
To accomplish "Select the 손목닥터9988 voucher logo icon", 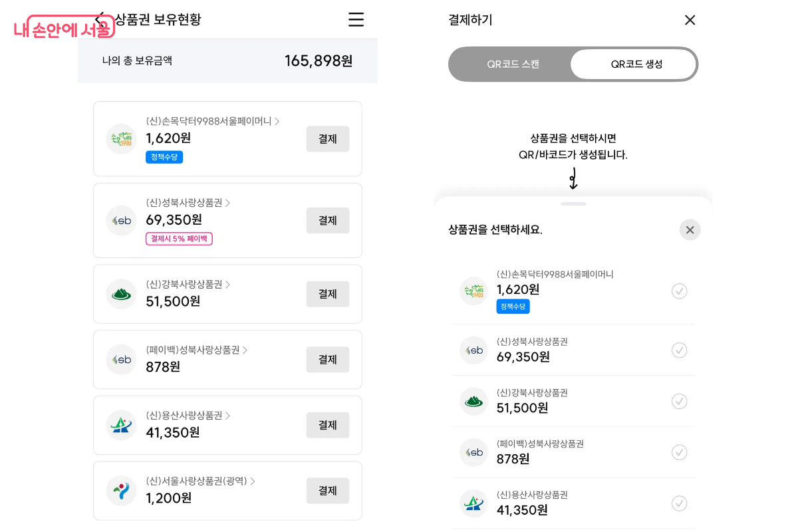I will (x=121, y=139).
